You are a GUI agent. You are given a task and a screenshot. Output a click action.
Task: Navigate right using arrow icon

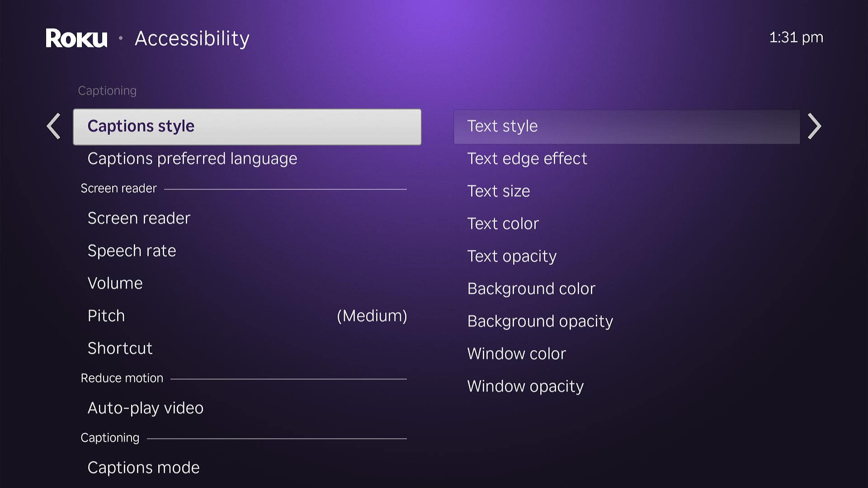(x=814, y=126)
